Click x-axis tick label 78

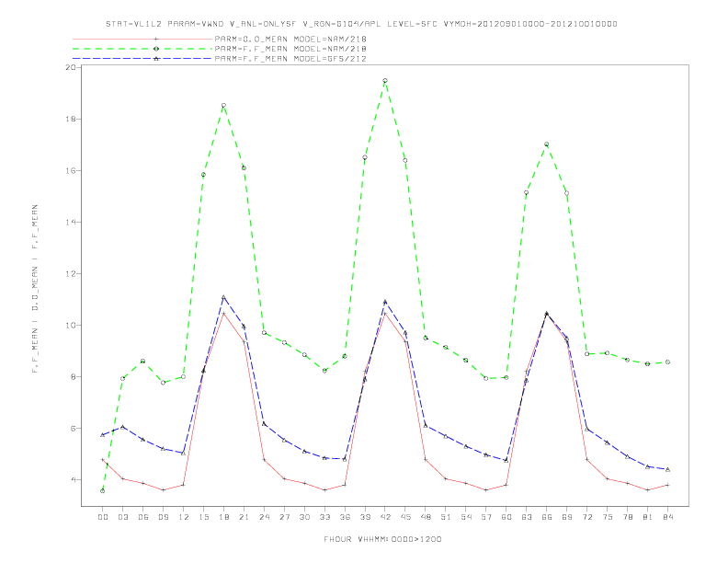[x=627, y=517]
